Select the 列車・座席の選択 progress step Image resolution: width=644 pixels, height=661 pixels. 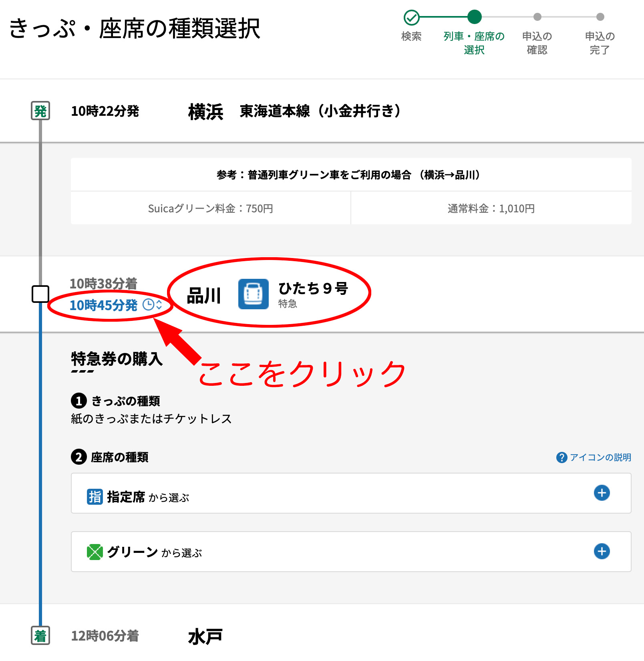(474, 18)
